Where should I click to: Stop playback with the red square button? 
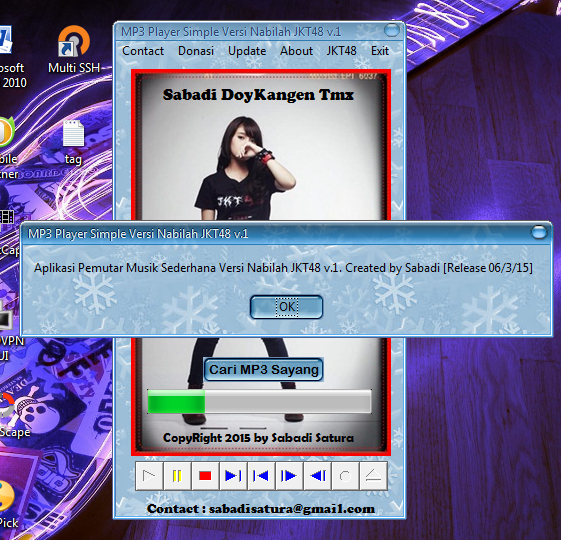click(205, 476)
